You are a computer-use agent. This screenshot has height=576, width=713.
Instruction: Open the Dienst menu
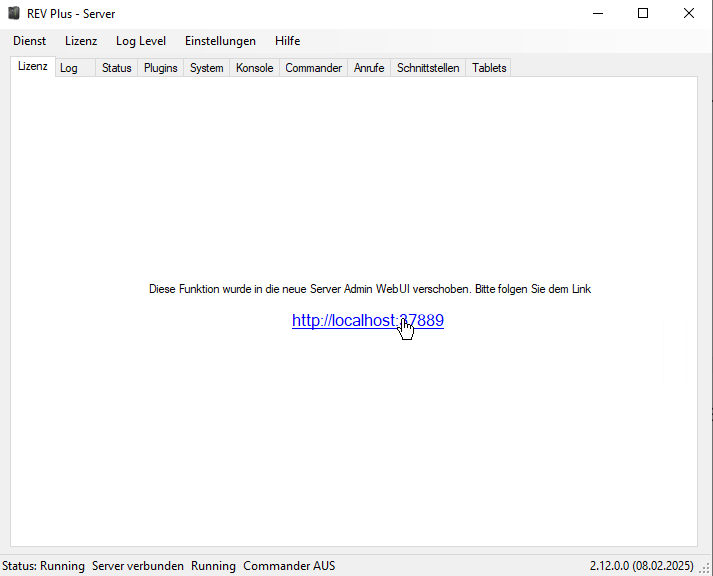29,41
